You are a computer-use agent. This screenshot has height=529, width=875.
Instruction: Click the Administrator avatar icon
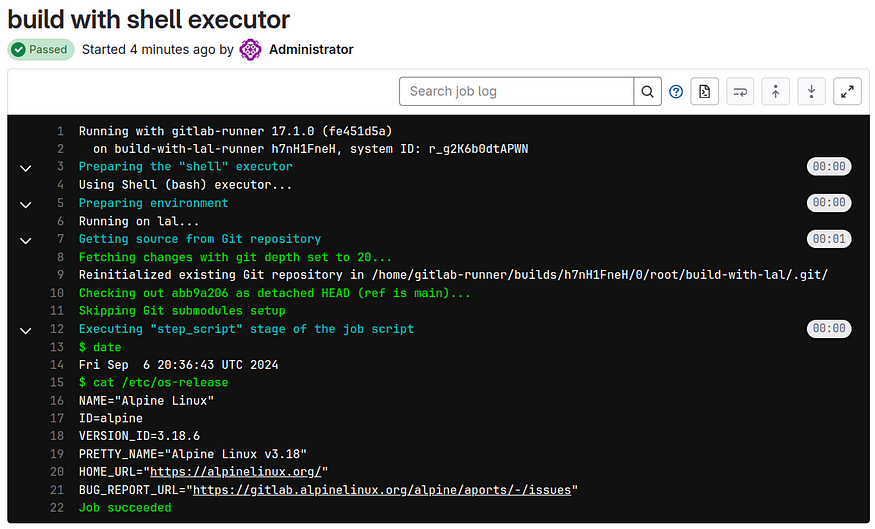(250, 50)
